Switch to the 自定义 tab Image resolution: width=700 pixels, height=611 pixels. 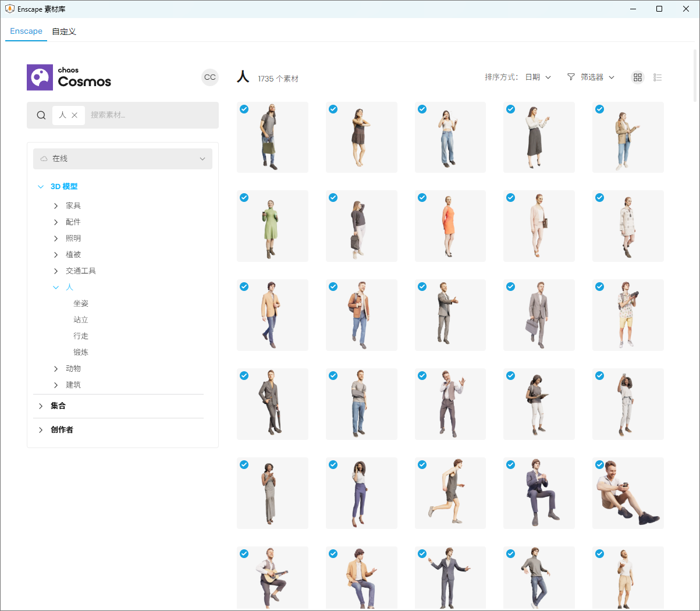click(x=64, y=31)
